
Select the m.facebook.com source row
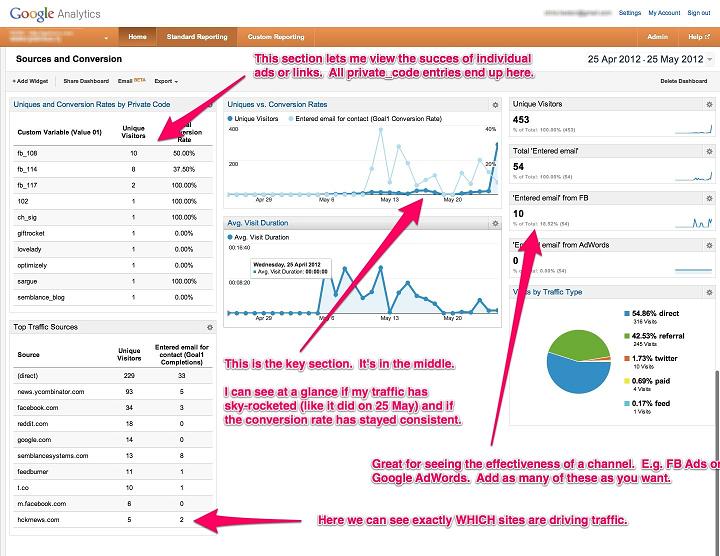(113, 504)
